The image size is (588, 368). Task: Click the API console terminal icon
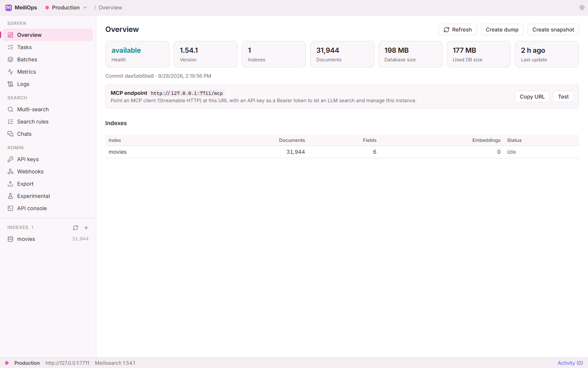coord(11,209)
